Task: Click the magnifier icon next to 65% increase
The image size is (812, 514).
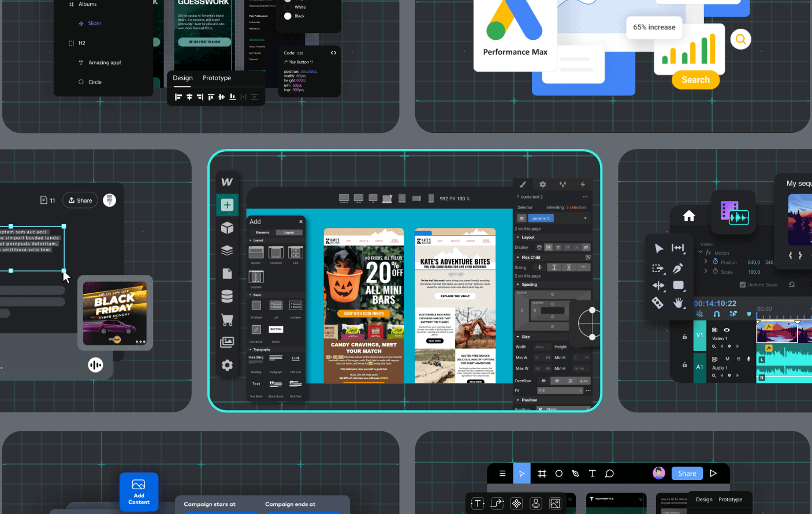Action: click(x=741, y=39)
